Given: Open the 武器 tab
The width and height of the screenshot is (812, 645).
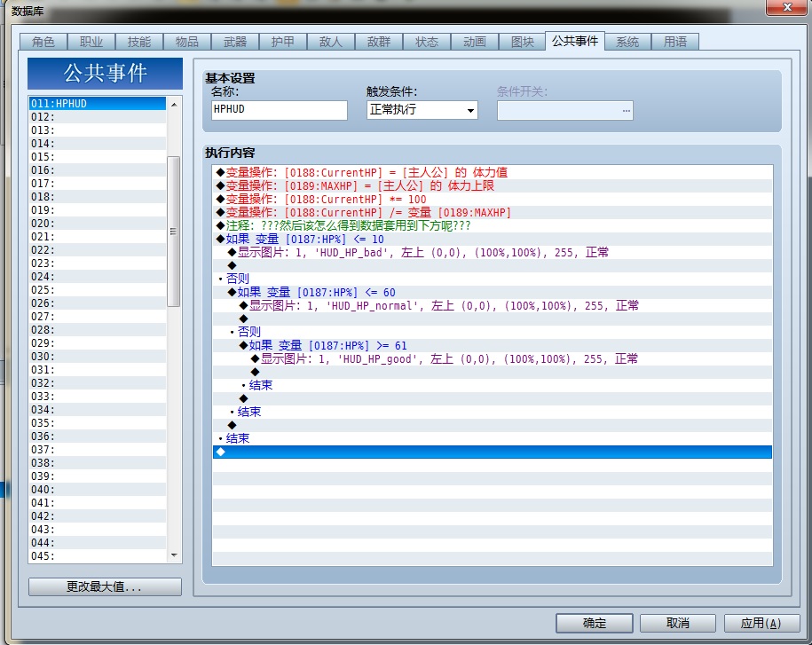Looking at the screenshot, I should coord(235,42).
